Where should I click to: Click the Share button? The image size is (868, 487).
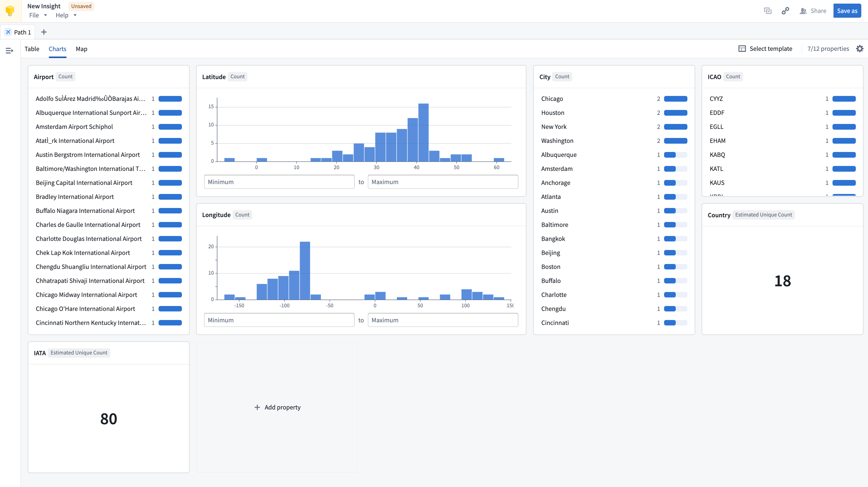[813, 11]
